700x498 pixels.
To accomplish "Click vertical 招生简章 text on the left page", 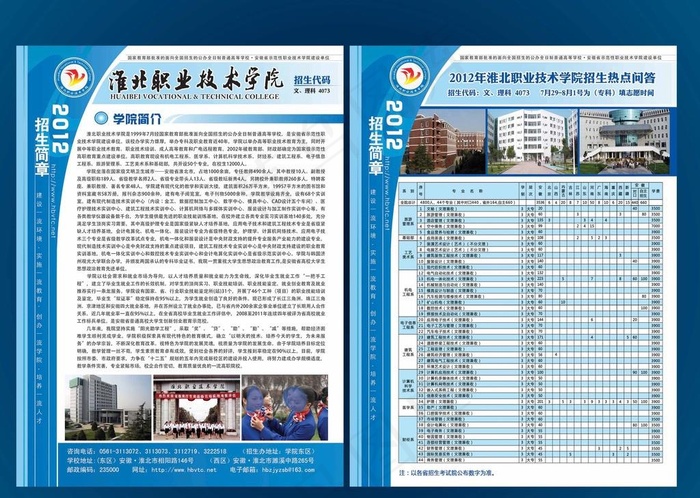I will (x=42, y=147).
